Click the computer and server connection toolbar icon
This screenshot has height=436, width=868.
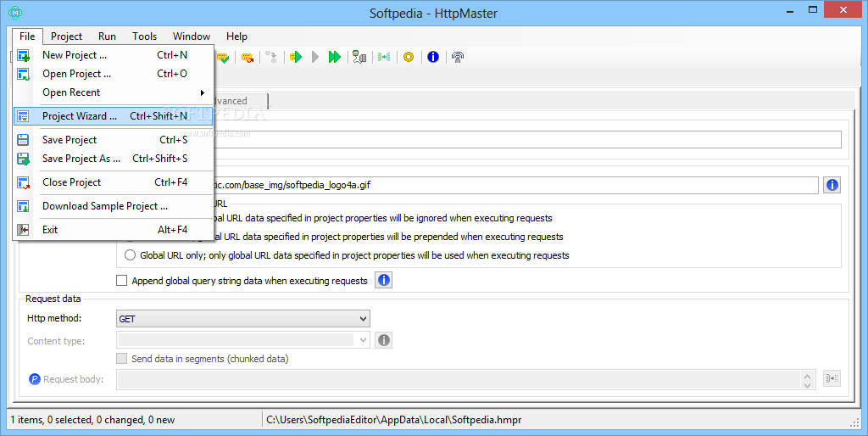tap(359, 57)
